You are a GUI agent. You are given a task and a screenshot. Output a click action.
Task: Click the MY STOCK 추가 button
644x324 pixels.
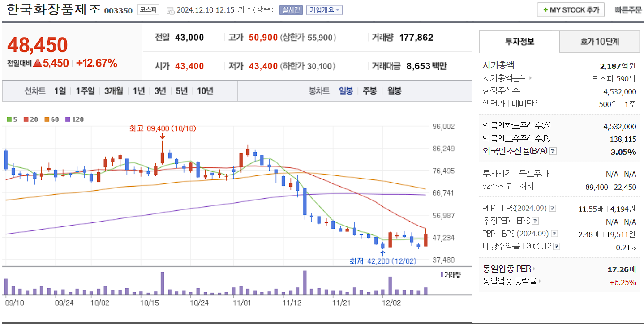[x=570, y=9]
